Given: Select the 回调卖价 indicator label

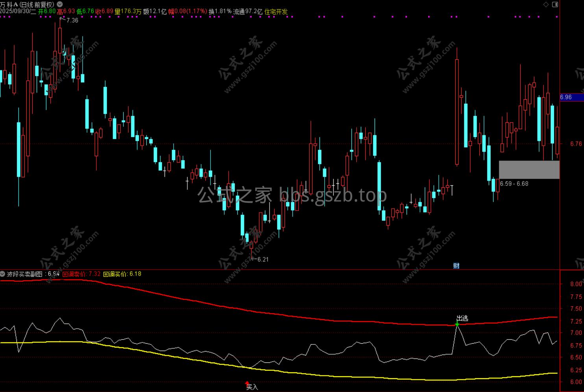Looking at the screenshot, I should pos(74,274).
